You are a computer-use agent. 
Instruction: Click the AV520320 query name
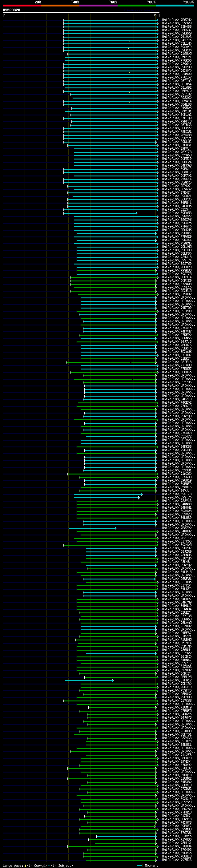click(x=11, y=10)
